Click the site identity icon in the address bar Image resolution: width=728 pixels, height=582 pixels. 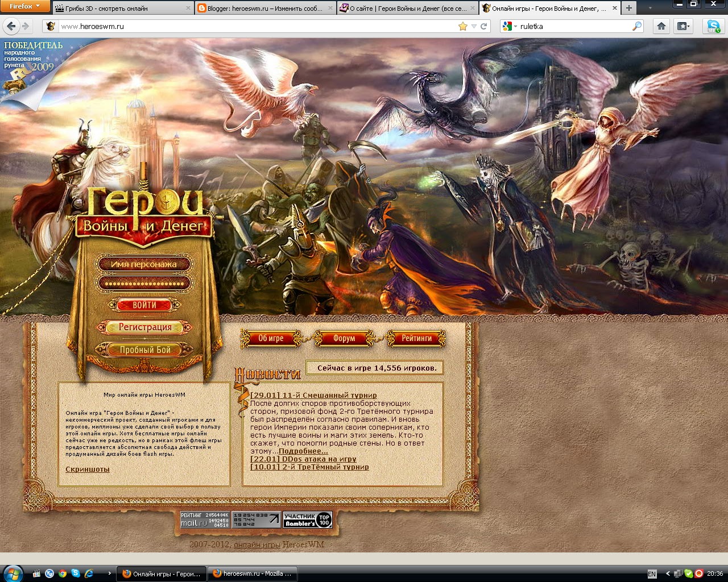click(x=51, y=26)
